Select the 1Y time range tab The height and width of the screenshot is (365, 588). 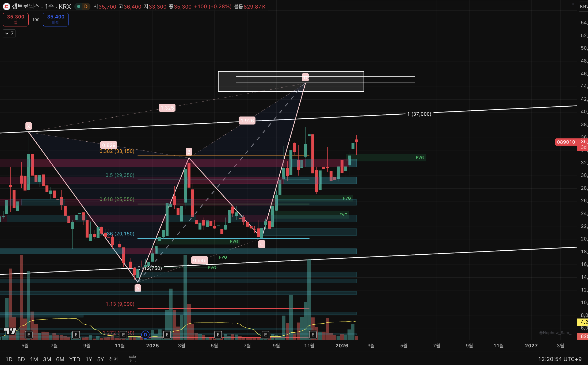89,359
